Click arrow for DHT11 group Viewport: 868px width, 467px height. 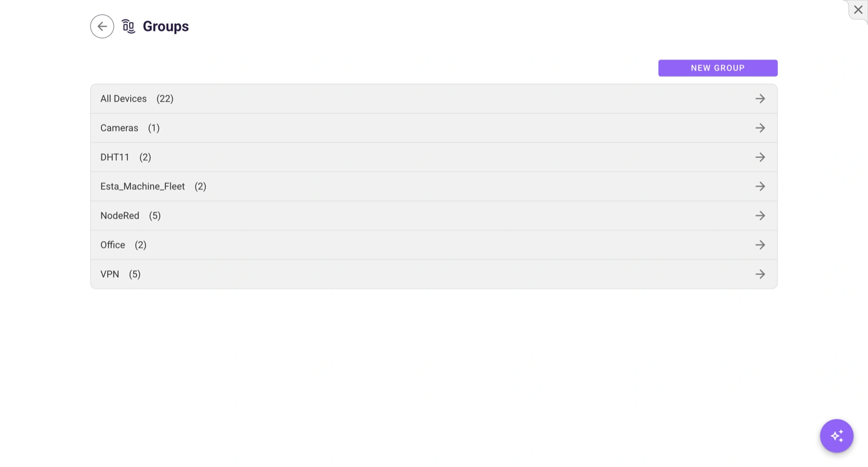760,157
